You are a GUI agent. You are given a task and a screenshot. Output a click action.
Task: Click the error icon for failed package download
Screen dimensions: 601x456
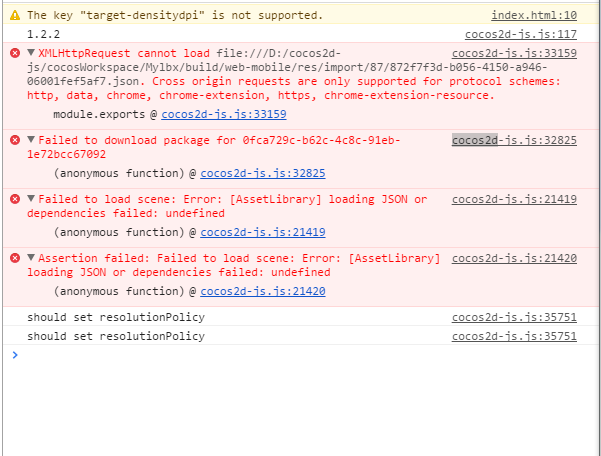point(15,140)
